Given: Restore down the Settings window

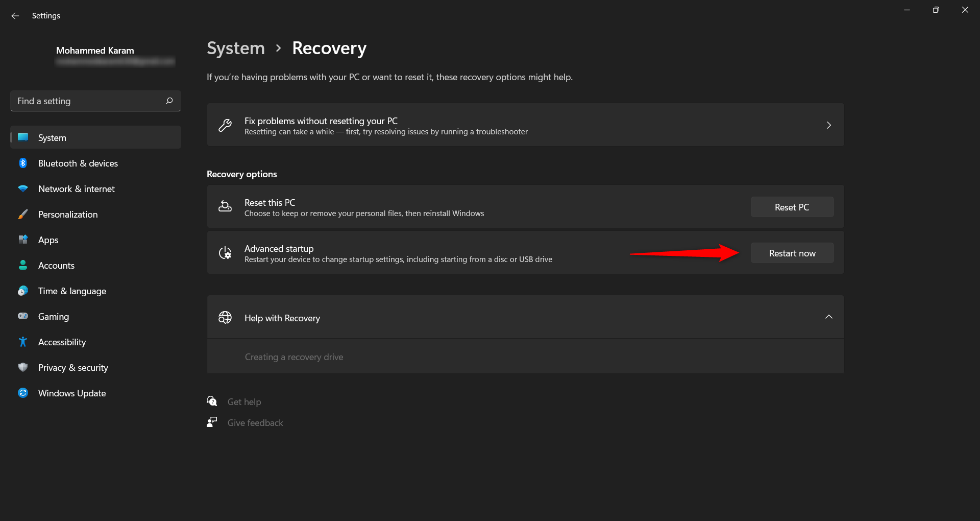Looking at the screenshot, I should tap(936, 10).
